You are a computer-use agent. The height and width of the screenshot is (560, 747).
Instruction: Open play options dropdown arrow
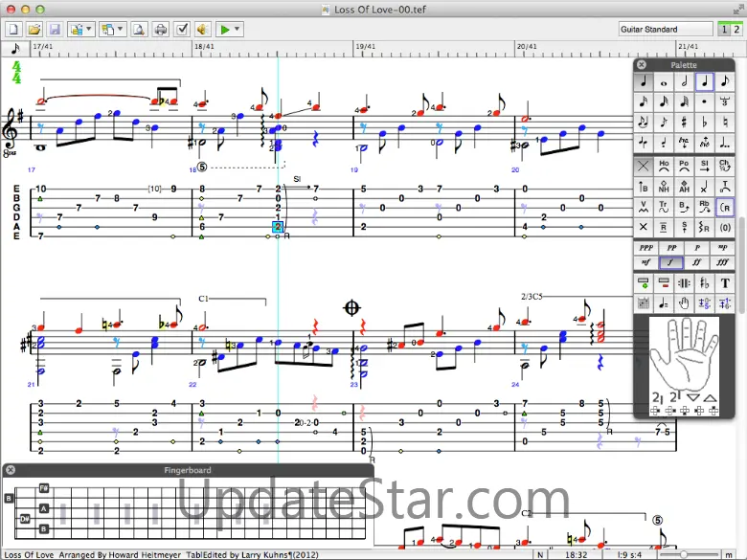(x=238, y=30)
